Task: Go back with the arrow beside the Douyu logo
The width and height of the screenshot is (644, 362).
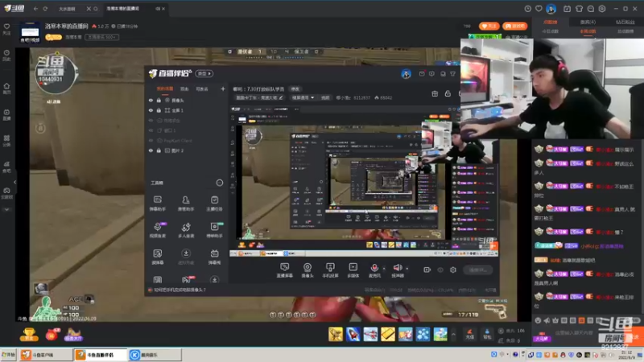Action: 35,9
